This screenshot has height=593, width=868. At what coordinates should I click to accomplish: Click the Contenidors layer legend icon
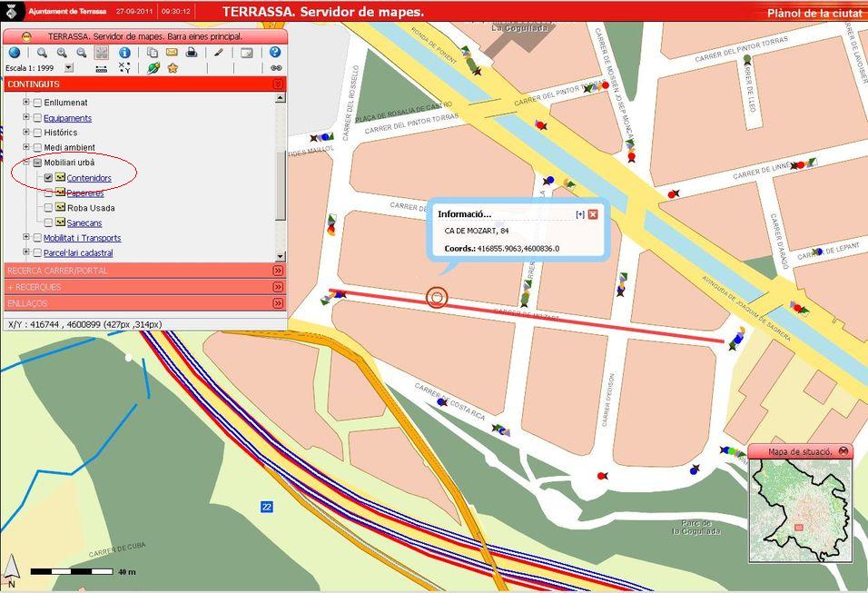(60, 177)
